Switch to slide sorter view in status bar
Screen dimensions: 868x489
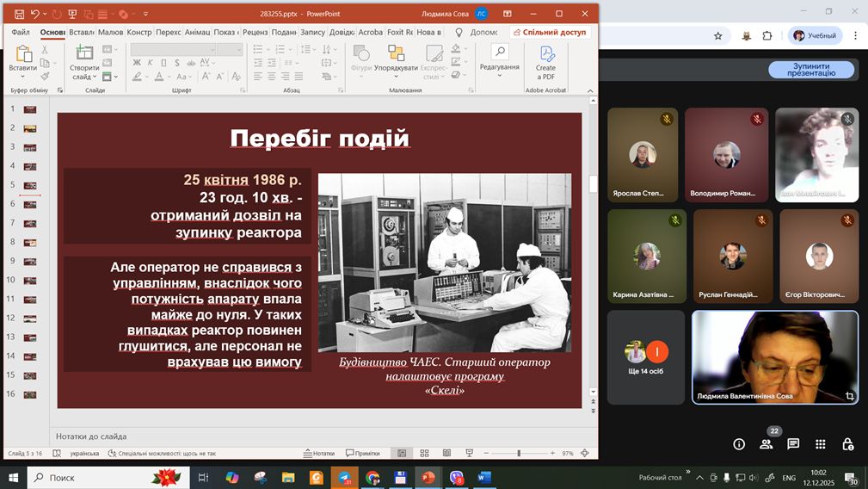(425, 453)
